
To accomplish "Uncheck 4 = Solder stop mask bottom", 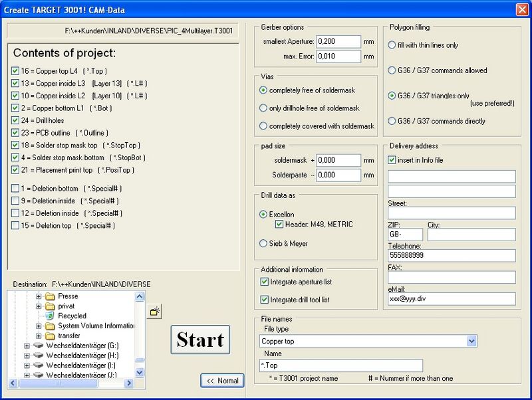I will point(15,157).
